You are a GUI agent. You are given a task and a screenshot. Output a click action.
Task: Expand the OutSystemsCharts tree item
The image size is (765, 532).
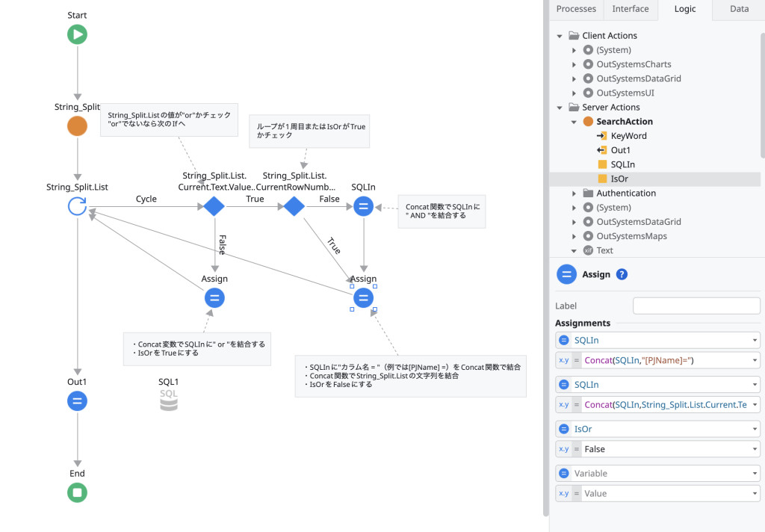click(574, 64)
